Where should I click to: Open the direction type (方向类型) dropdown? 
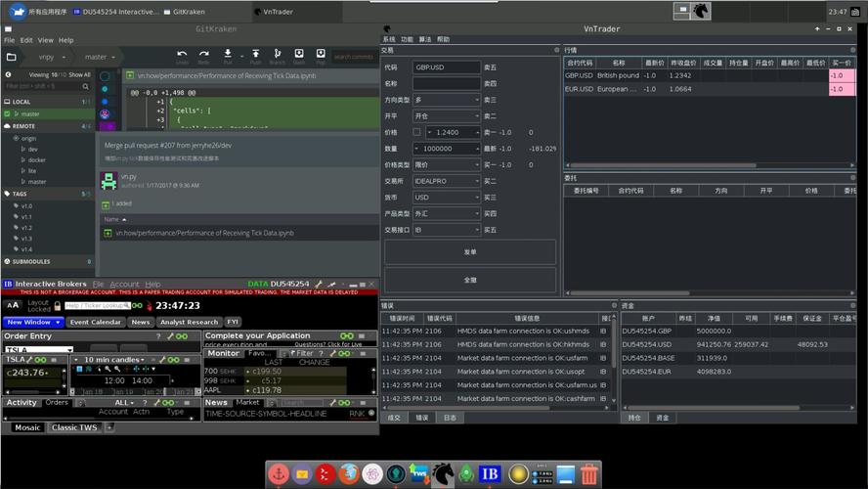click(x=446, y=100)
